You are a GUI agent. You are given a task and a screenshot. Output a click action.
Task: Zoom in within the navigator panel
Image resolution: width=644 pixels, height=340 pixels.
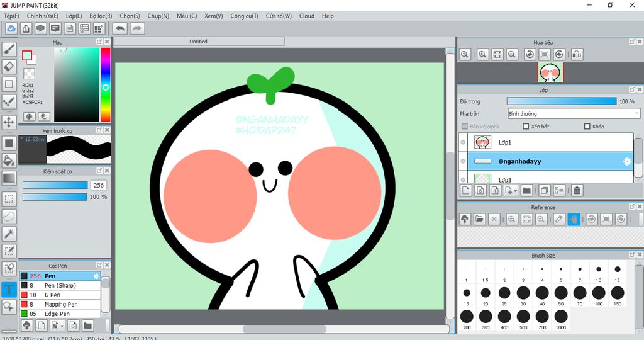tap(482, 54)
